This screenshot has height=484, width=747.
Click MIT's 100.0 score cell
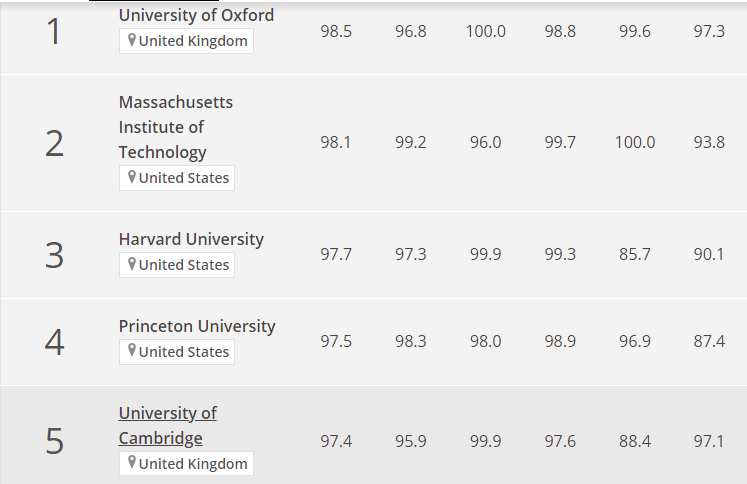coord(635,142)
